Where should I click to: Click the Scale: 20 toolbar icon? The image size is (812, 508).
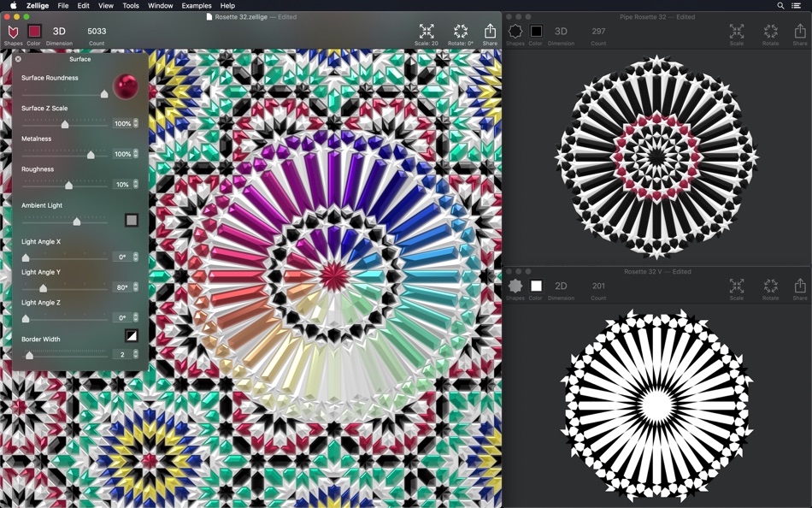click(427, 32)
